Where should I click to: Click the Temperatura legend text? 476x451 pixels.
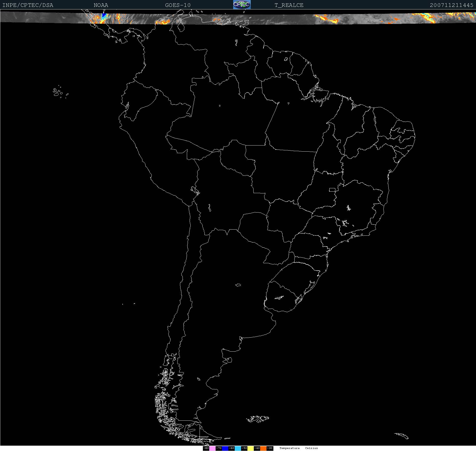[x=289, y=448]
